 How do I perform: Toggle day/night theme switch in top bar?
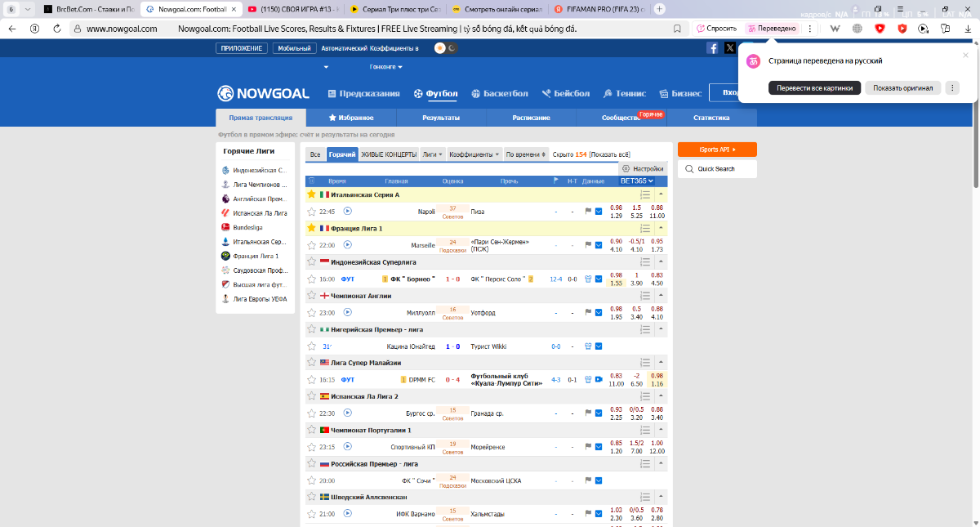click(446, 48)
